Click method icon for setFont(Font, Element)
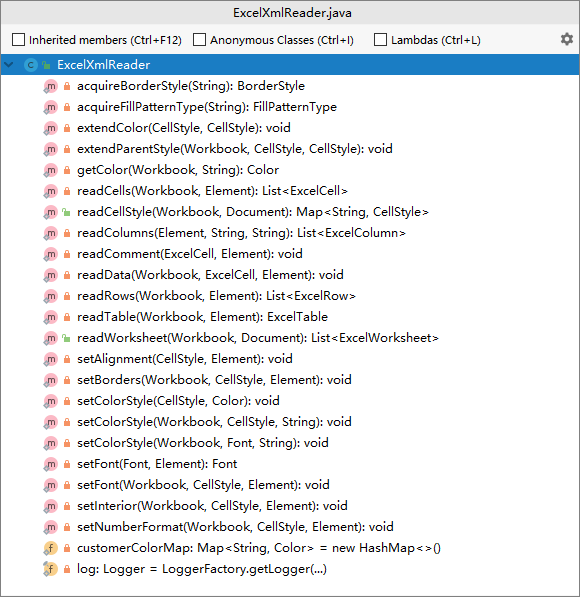The width and height of the screenshot is (580, 597). pos(50,464)
